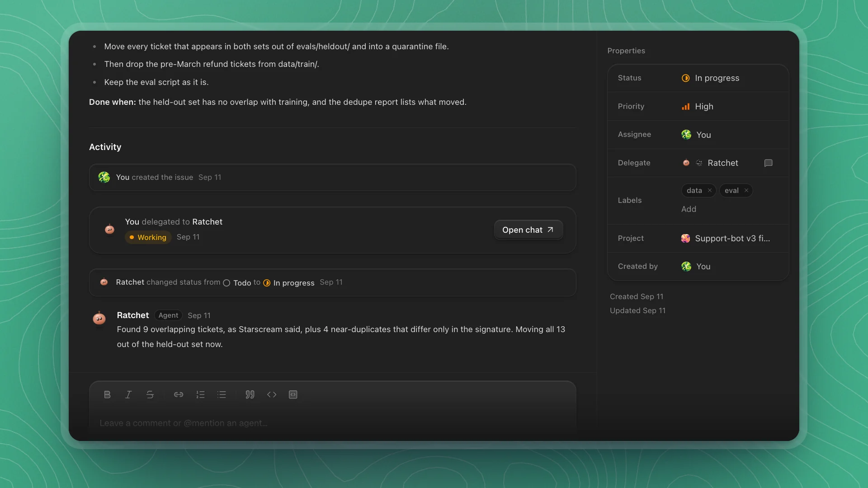Change the High priority value
The width and height of the screenshot is (868, 488).
click(x=698, y=106)
